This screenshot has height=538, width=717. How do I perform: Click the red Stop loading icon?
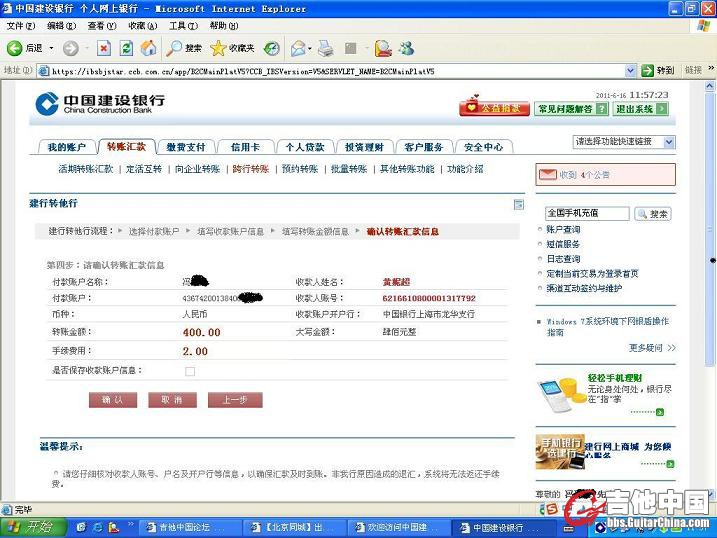pyautogui.click(x=104, y=48)
